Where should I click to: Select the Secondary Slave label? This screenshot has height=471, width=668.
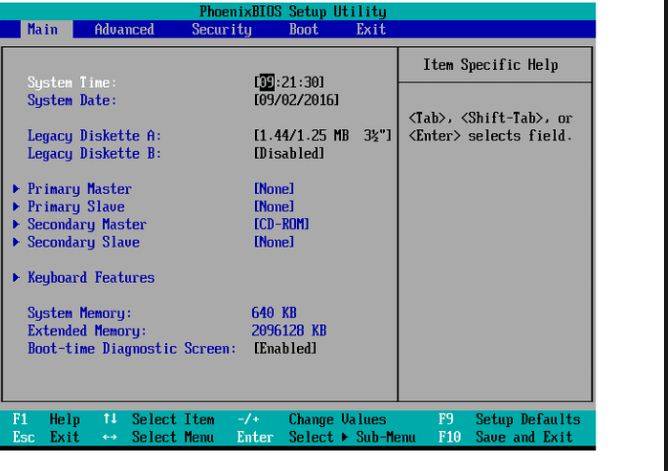(x=84, y=242)
